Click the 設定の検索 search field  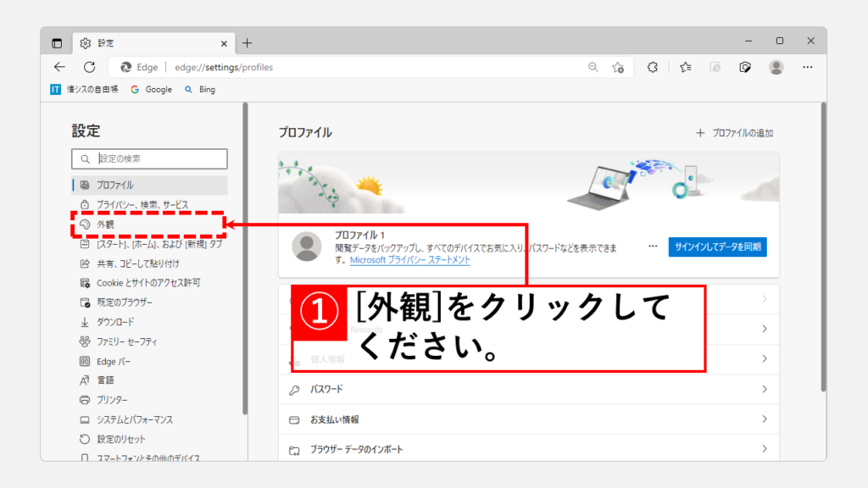click(x=159, y=158)
